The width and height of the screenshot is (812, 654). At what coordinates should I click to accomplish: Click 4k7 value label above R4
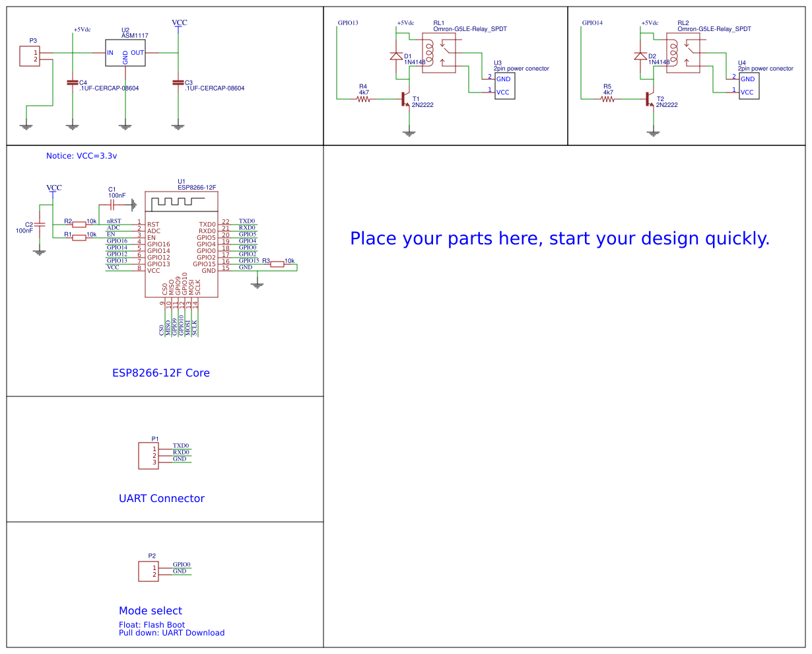364,92
